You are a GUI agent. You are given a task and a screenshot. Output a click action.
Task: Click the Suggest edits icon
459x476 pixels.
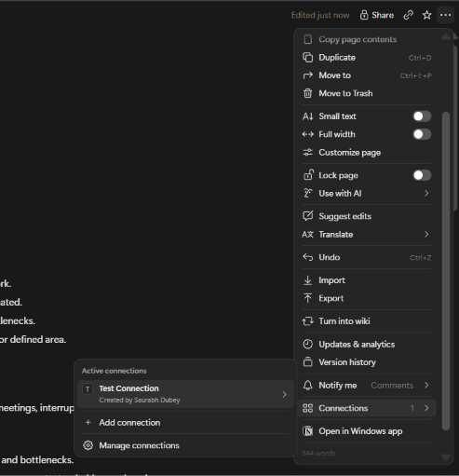tap(307, 216)
